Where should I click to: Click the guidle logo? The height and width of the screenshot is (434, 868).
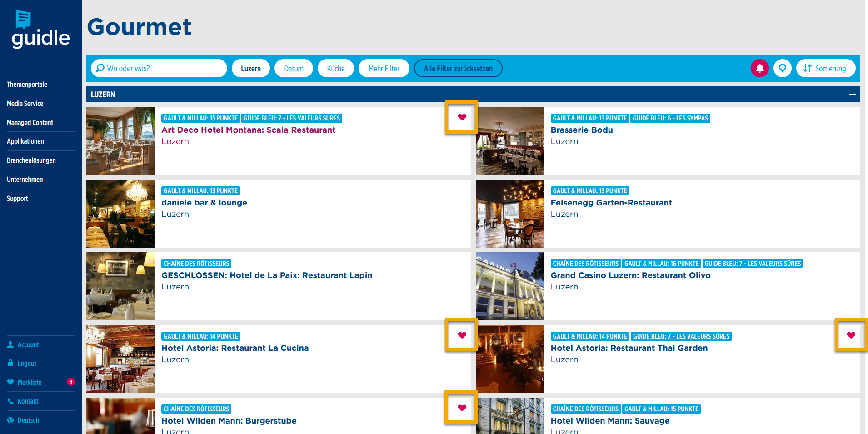tap(40, 30)
